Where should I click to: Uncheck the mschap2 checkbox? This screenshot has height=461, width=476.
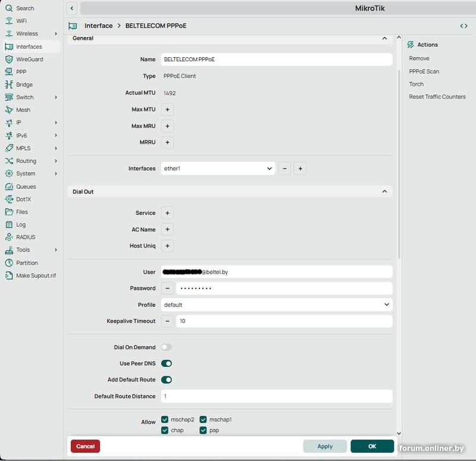(165, 419)
